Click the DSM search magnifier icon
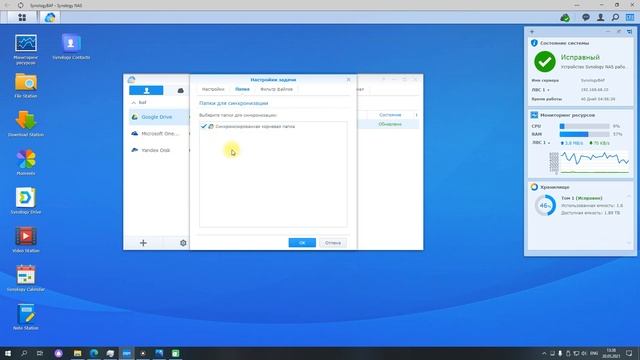The width and height of the screenshot is (640, 360). (615, 18)
